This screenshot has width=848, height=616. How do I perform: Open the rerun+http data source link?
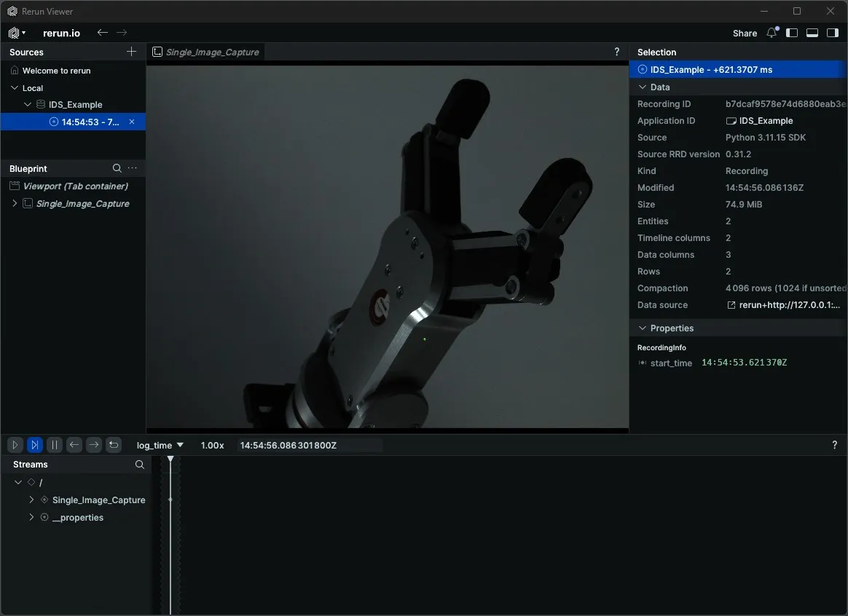coord(787,304)
